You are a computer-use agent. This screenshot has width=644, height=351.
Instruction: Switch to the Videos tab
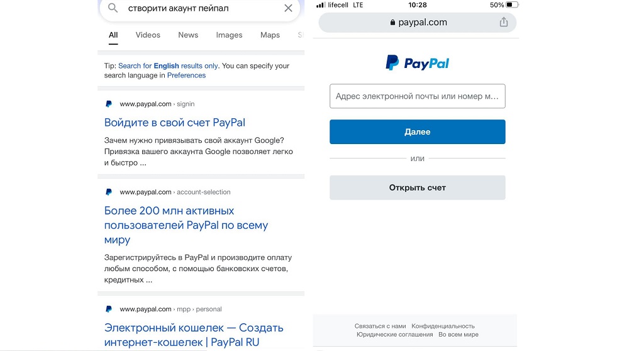tap(148, 35)
